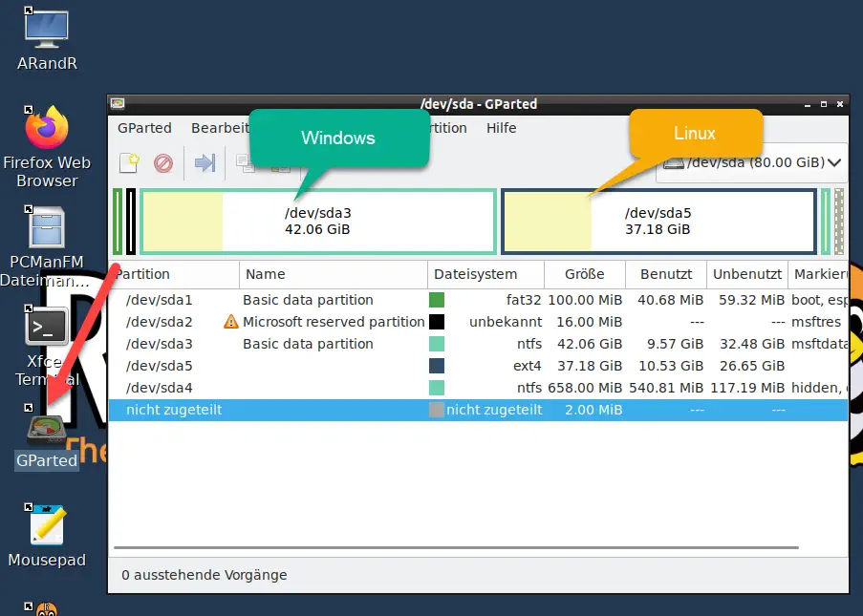Select /dev/sda3 in the partition list

click(159, 344)
